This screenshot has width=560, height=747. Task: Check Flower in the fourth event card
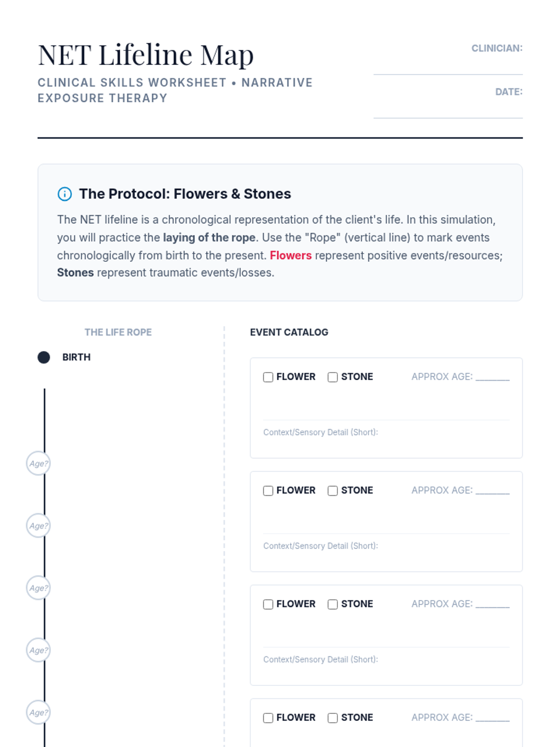(268, 718)
